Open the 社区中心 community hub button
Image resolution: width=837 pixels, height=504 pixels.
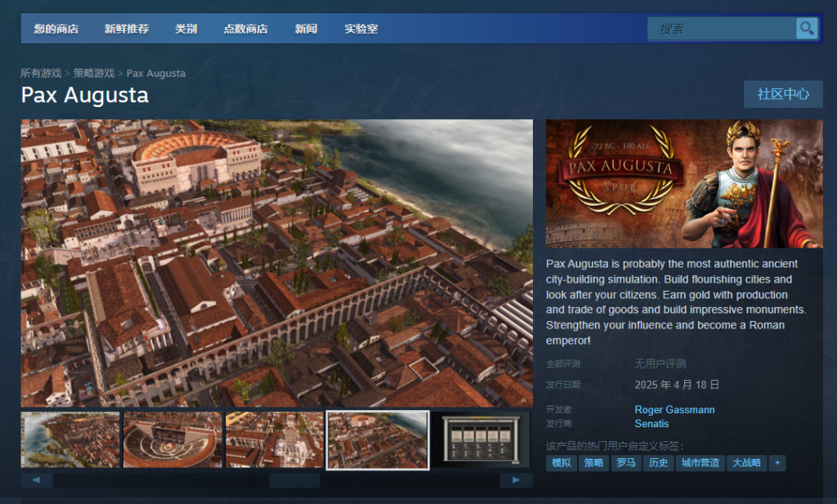click(x=783, y=95)
